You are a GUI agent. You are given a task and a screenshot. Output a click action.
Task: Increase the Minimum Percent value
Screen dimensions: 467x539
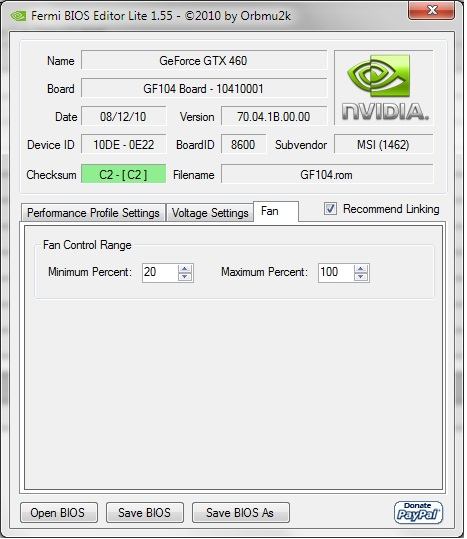click(x=185, y=269)
